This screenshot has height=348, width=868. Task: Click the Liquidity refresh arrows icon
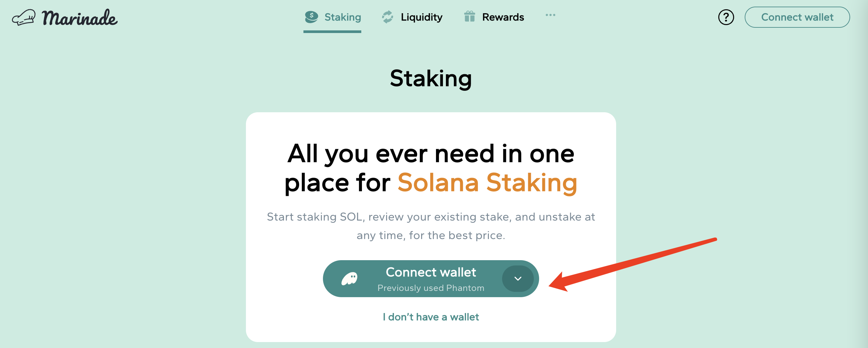387,17
